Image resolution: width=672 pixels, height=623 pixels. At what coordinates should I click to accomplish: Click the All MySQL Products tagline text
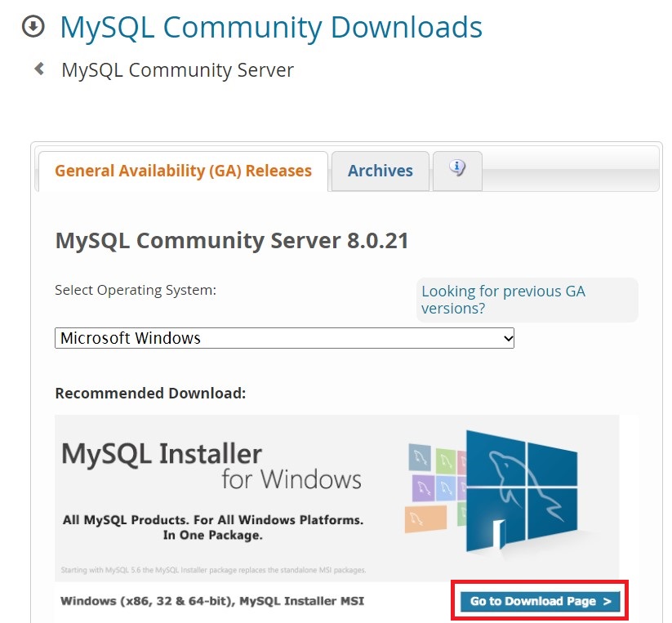tap(213, 527)
